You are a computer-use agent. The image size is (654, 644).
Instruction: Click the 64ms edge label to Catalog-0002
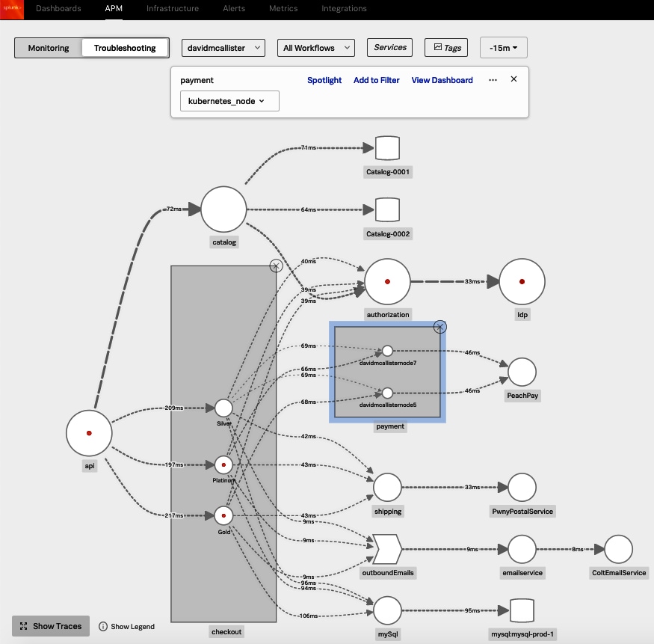308,209
